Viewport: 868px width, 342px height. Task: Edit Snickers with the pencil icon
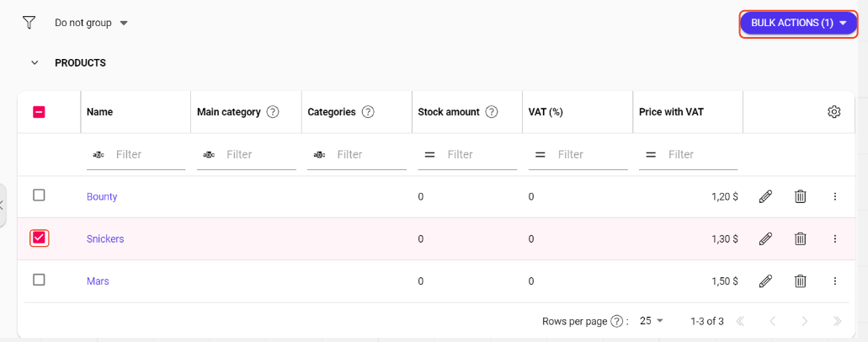click(x=765, y=239)
